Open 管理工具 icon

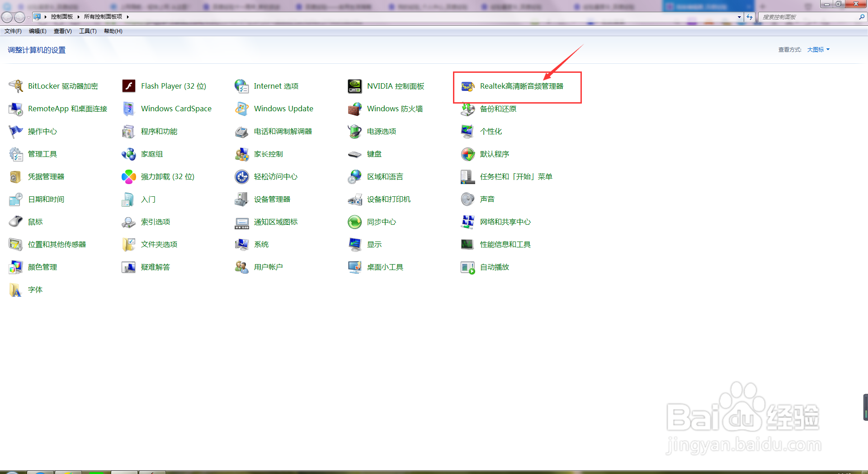(16, 154)
